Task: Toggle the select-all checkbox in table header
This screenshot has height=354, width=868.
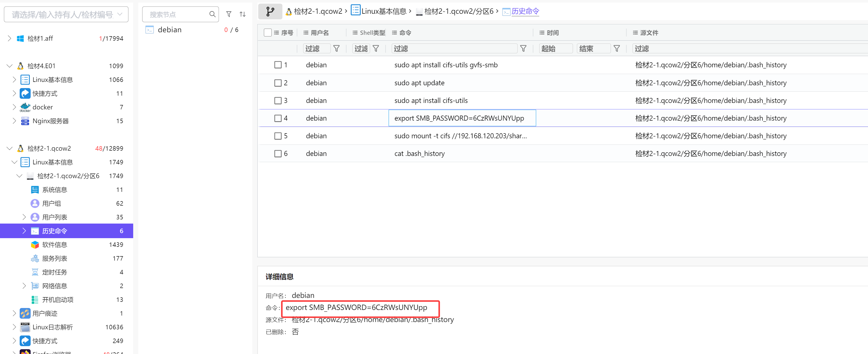Action: click(x=268, y=33)
